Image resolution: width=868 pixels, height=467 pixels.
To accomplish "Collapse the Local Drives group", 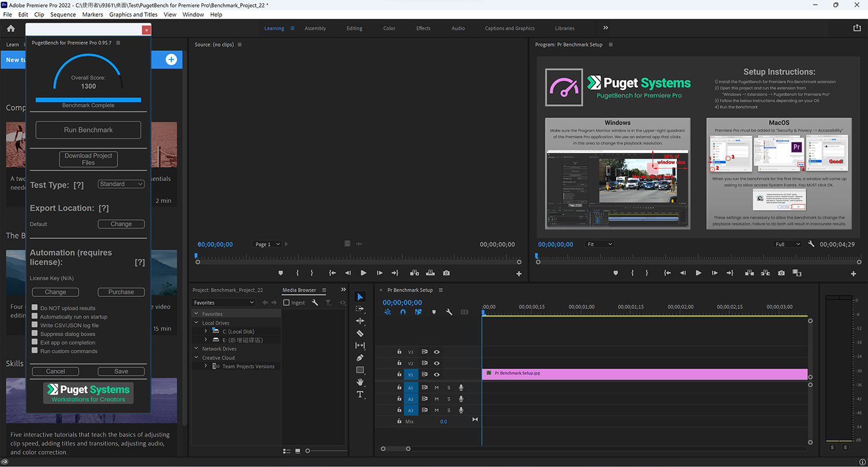I will 197,323.
